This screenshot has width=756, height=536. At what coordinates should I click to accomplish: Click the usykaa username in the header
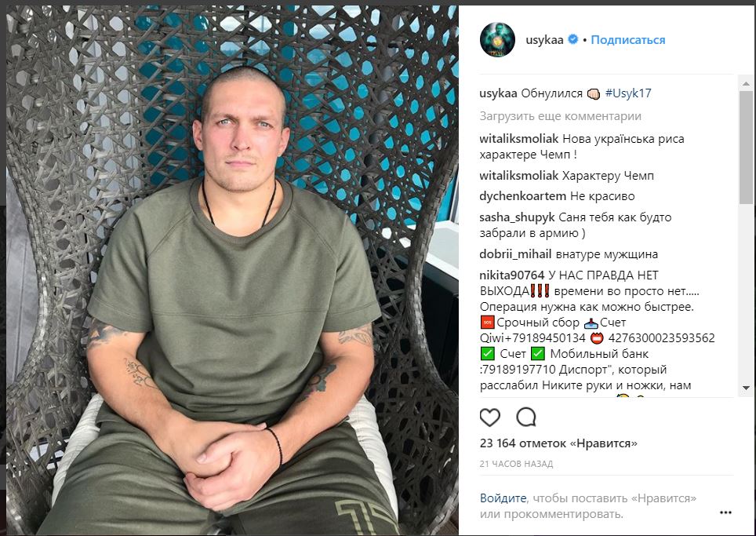pyautogui.click(x=544, y=40)
